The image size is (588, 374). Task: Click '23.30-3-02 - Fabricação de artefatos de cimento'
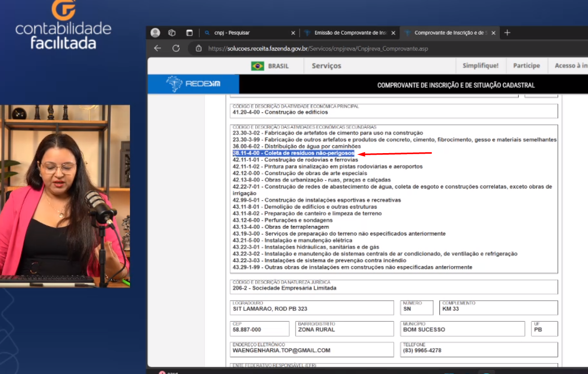pos(328,133)
